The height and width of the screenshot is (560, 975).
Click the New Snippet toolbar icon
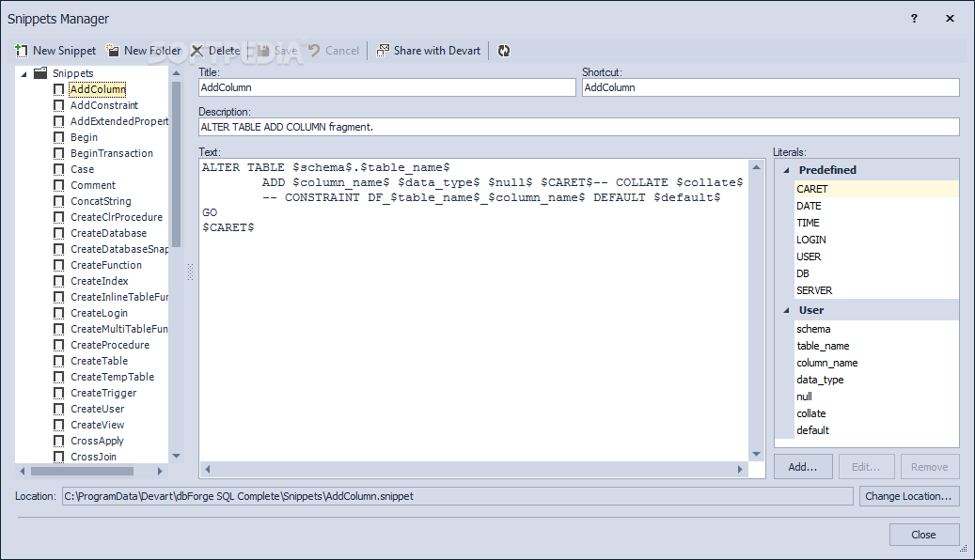[22, 51]
